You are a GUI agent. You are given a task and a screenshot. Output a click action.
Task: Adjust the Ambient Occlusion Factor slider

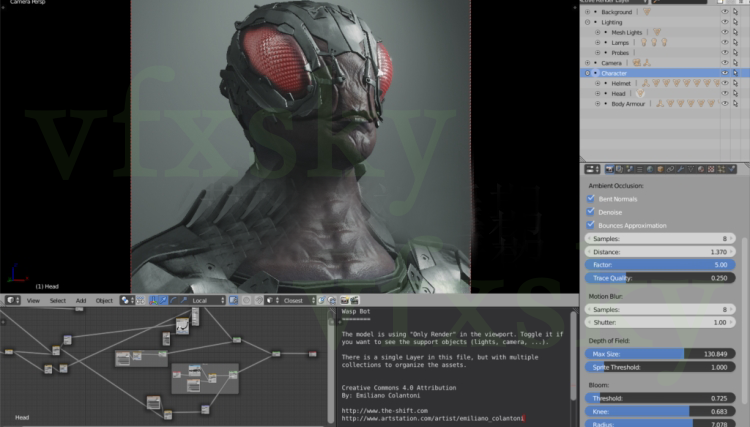tap(660, 264)
